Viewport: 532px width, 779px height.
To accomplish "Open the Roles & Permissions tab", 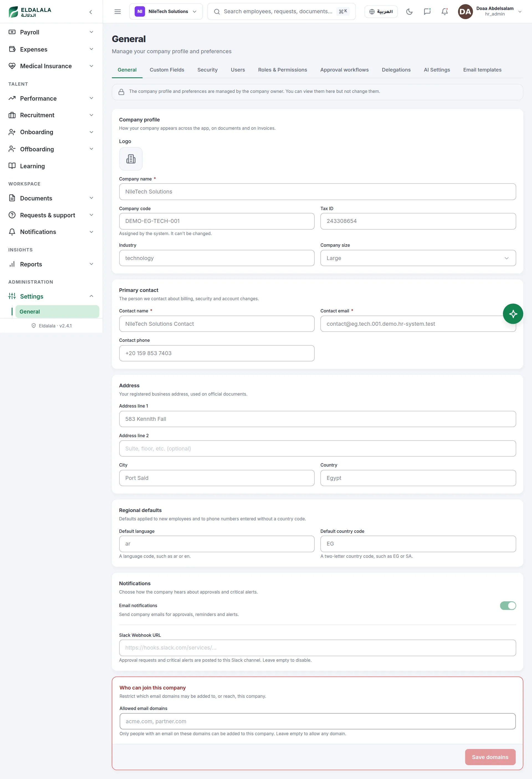I will tap(282, 70).
